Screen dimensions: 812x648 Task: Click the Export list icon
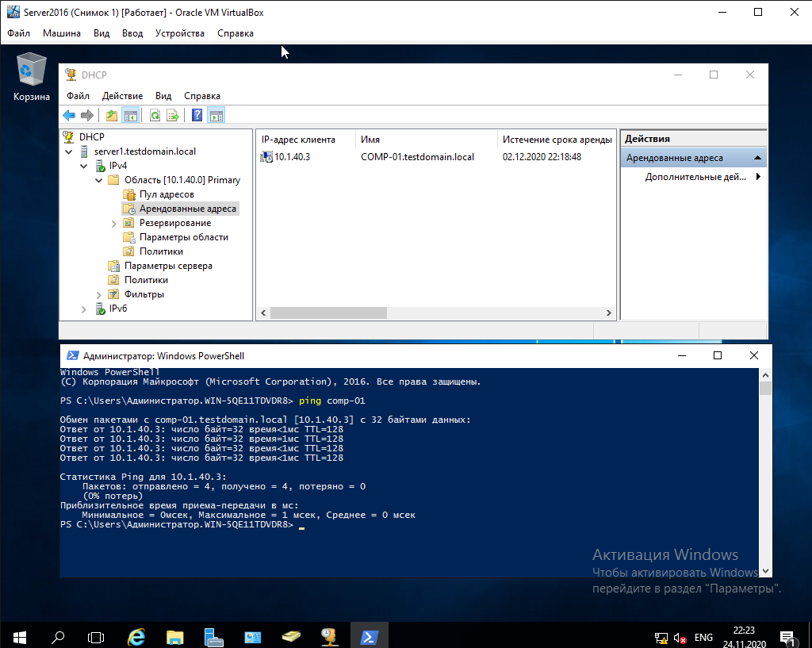pos(173,115)
